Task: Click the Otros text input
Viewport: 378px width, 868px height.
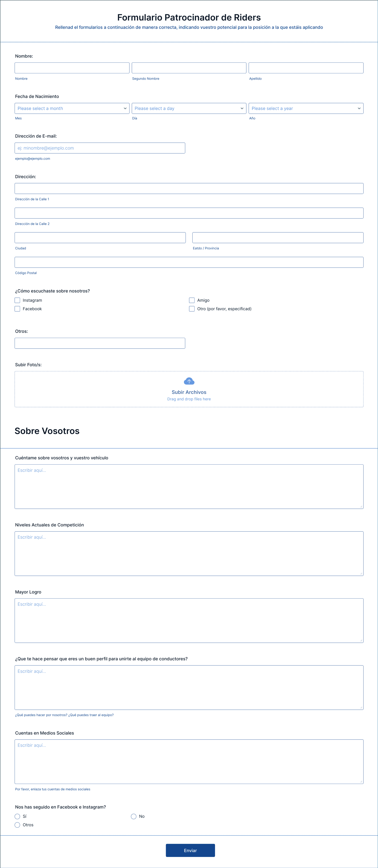Action: coord(100,343)
